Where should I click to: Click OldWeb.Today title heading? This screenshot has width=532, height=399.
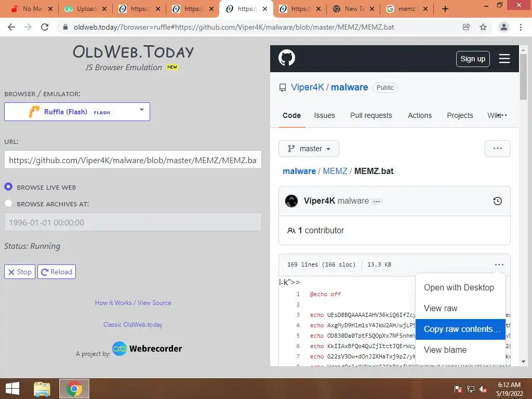tap(134, 51)
